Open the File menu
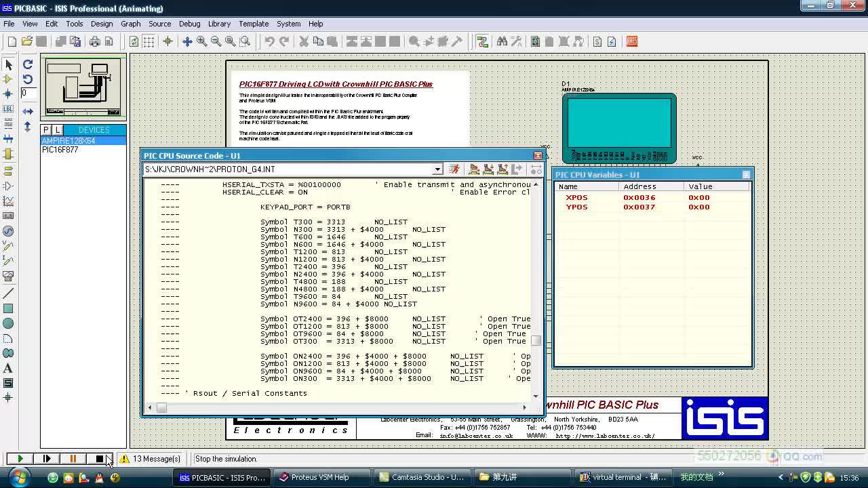 (x=9, y=24)
